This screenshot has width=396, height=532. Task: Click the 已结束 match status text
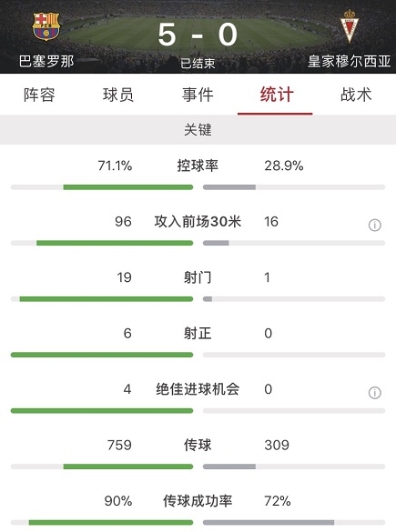(x=198, y=63)
